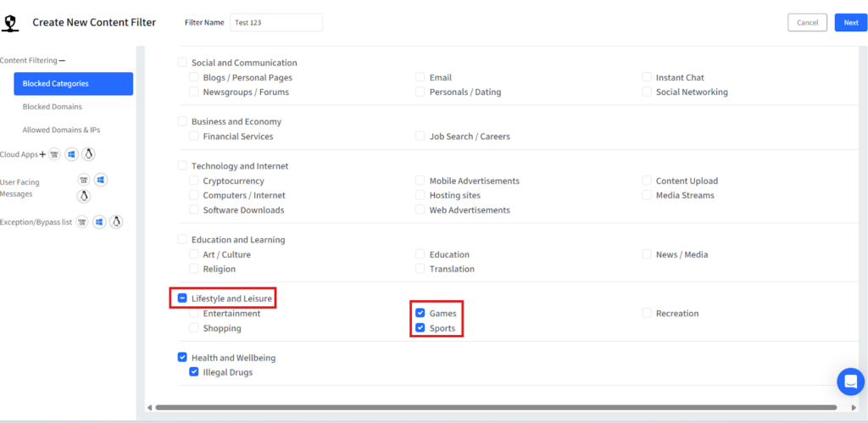Check Content Upload

click(x=647, y=181)
